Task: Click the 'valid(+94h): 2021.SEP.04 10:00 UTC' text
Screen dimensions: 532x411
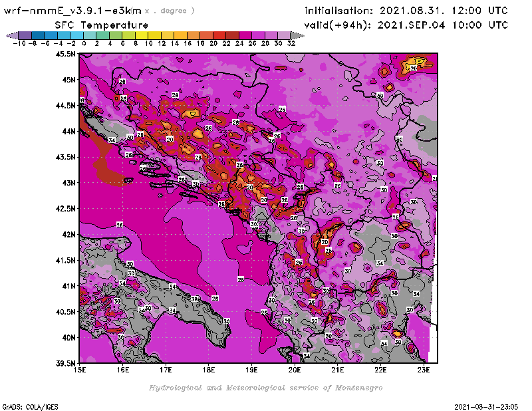Action: pyautogui.click(x=406, y=25)
